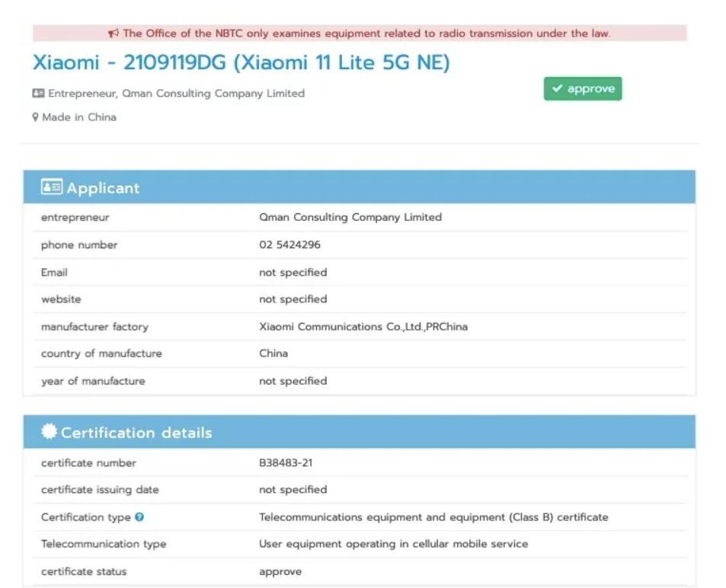Click the 'certificate number' row label
This screenshot has height=588, width=726.
coord(88,463)
